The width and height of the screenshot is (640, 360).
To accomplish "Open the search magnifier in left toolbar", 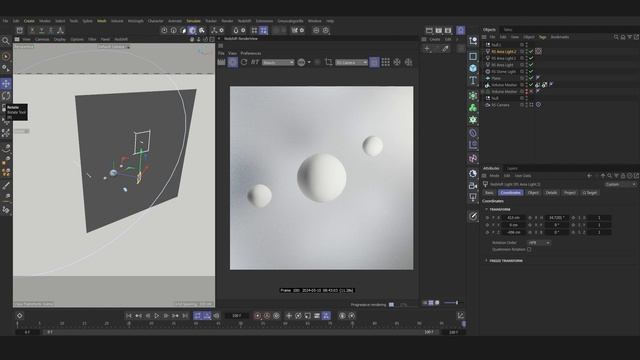I will 6,41.
